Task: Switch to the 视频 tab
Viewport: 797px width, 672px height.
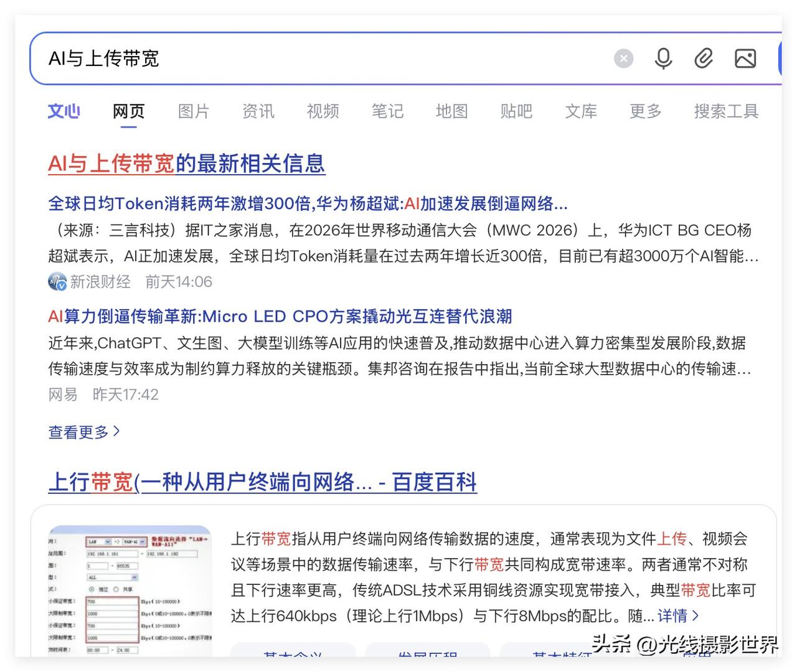Action: [x=323, y=111]
